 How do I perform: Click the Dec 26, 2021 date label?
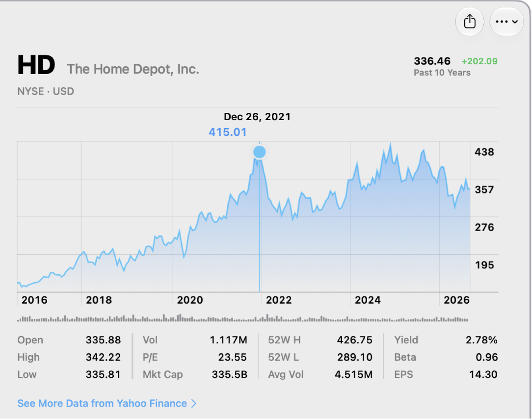click(257, 117)
